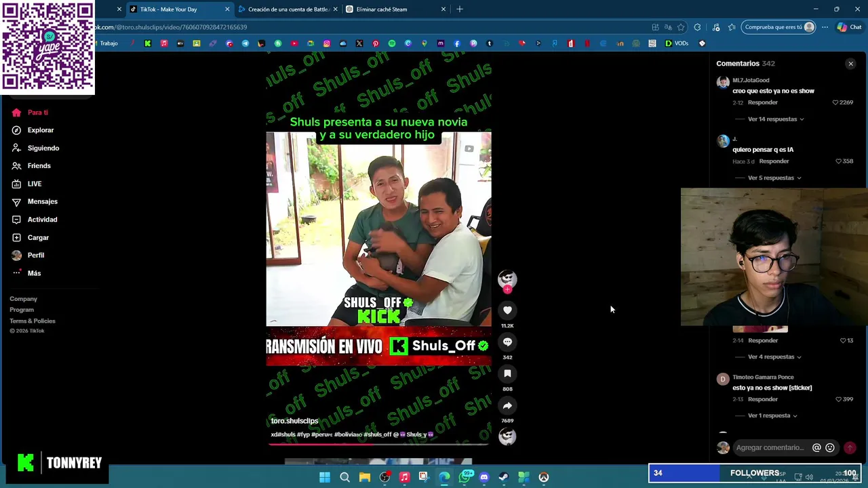Open Actividad in the sidebar
Screen dimensions: 868x488
pyautogui.click(x=35, y=220)
